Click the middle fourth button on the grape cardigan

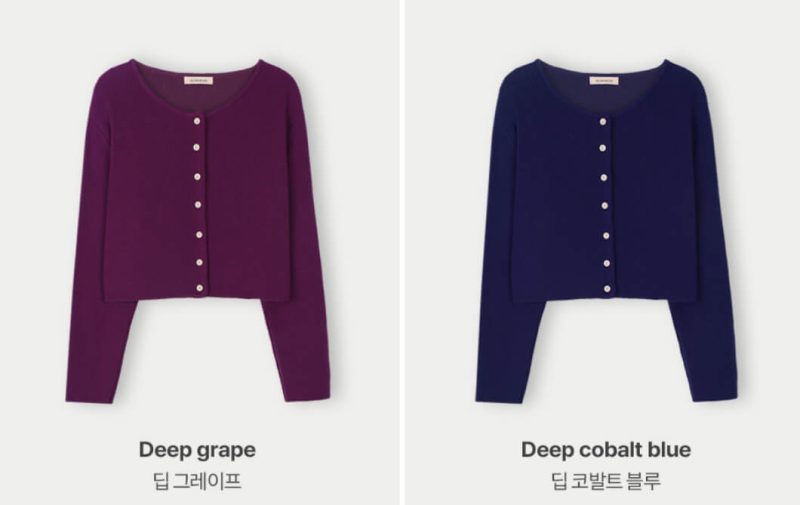(197, 205)
